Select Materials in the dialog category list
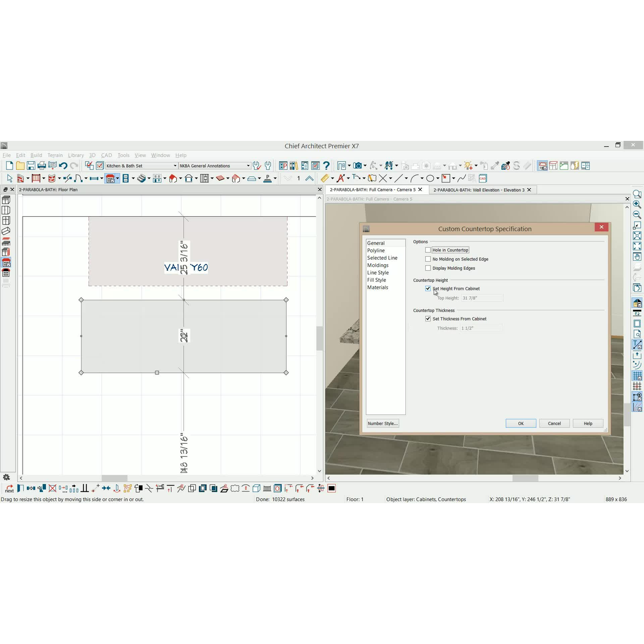Viewport: 644px width, 644px height. pos(377,287)
